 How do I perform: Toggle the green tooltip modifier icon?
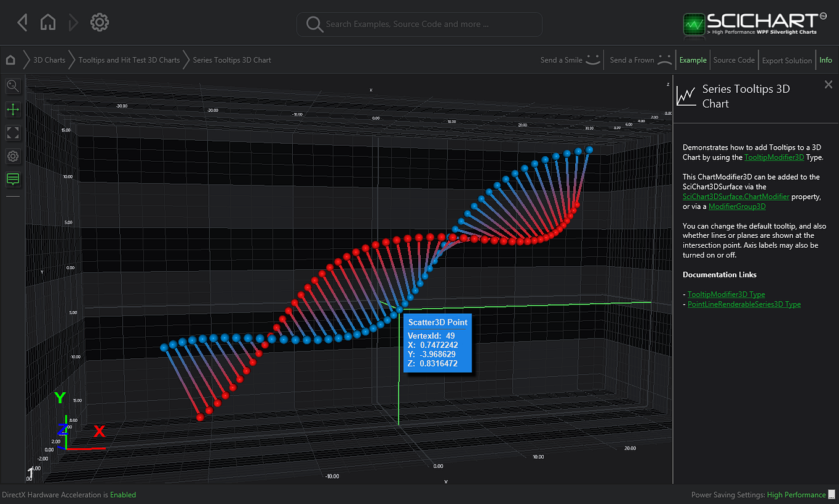(13, 180)
